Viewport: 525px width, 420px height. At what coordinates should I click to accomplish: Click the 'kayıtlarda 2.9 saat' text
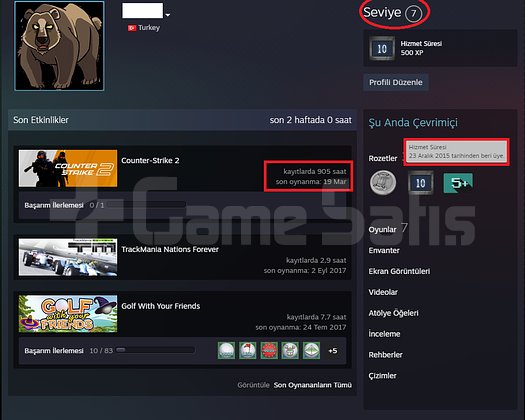pos(316,260)
